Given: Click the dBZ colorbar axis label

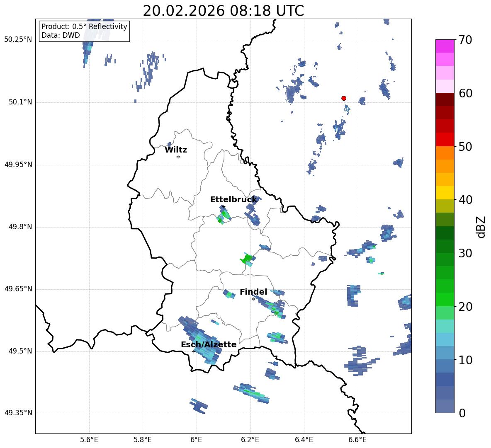Looking at the screenshot, I should pyautogui.click(x=480, y=227).
